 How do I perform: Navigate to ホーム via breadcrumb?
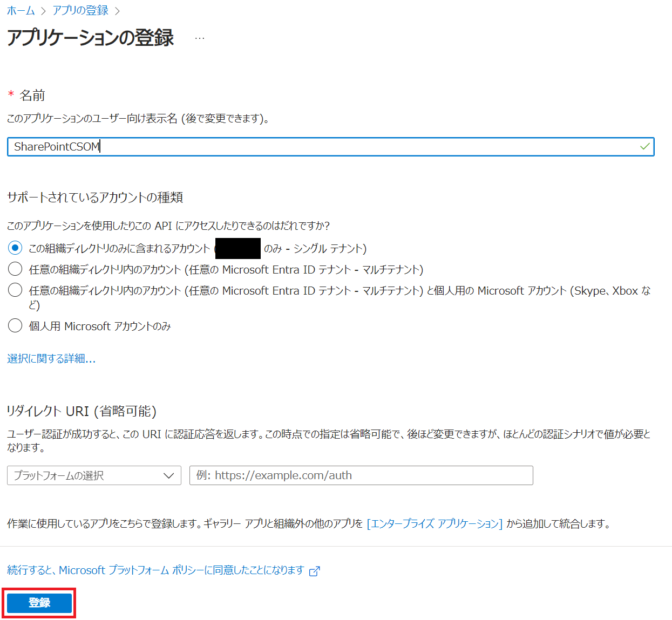21,10
